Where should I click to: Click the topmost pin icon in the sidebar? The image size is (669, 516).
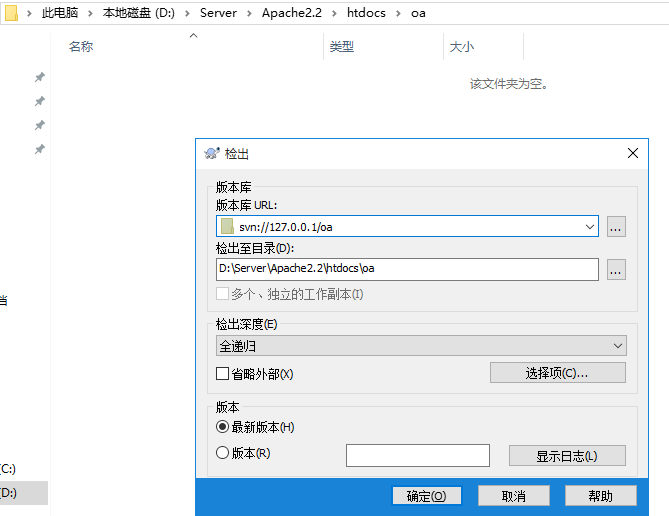(x=40, y=77)
